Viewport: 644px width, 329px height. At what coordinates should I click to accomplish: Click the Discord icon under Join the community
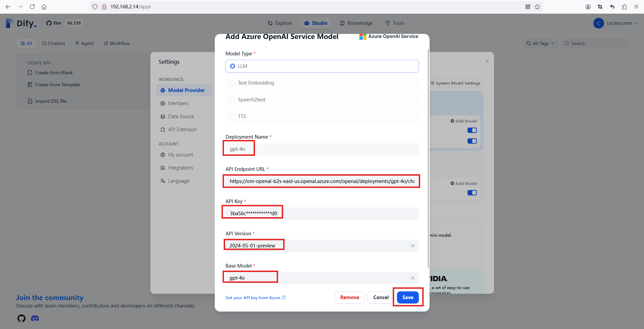[35, 318]
